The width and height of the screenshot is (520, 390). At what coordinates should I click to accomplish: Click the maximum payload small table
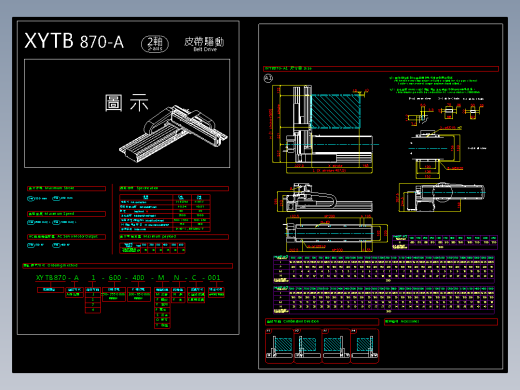pos(152,248)
